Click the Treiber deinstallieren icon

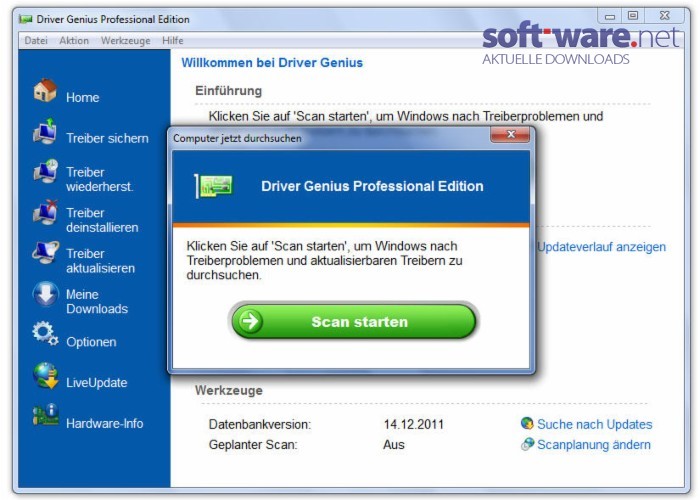pyautogui.click(x=46, y=212)
